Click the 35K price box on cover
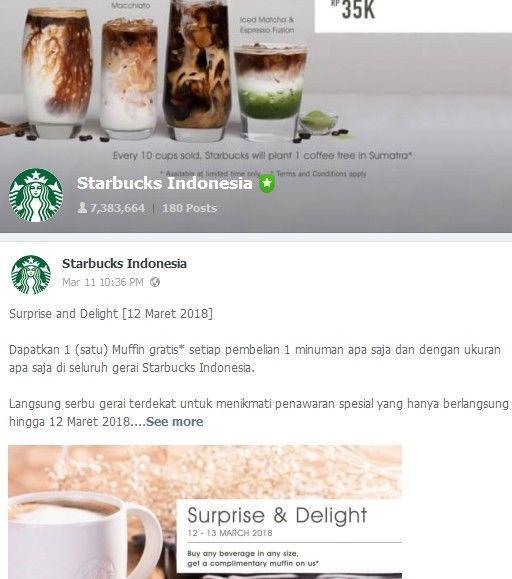 tap(413, 16)
